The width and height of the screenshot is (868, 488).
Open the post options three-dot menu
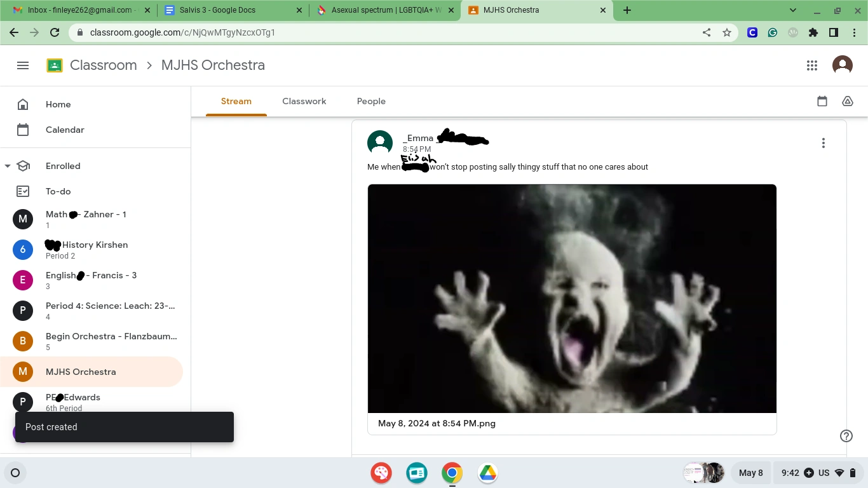[823, 143]
